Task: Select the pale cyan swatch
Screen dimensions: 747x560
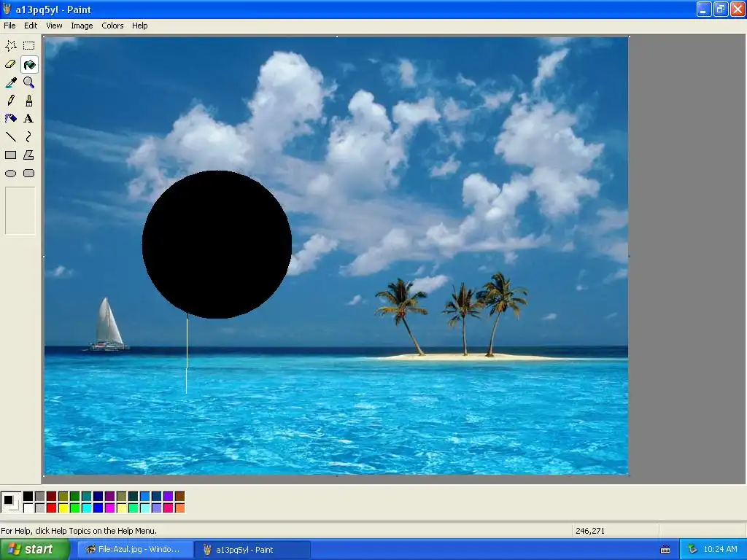Action: pyautogui.click(x=145, y=508)
